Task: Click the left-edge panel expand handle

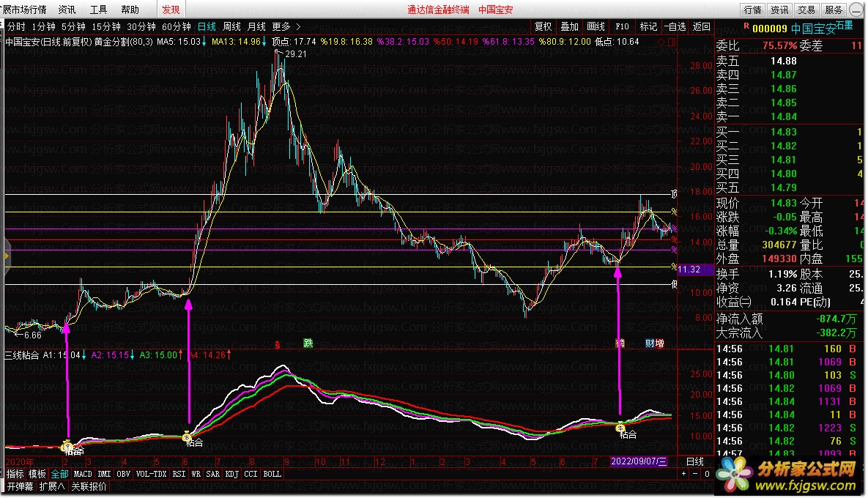Action: tap(7, 256)
